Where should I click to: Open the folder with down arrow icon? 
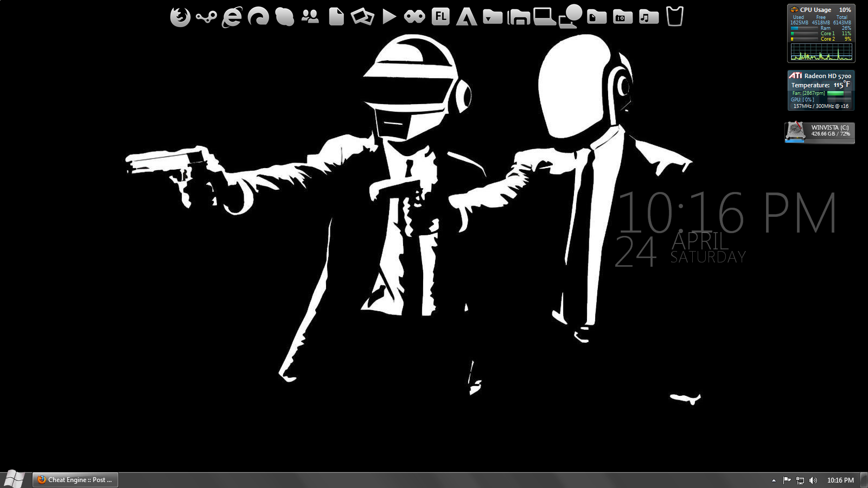point(493,17)
